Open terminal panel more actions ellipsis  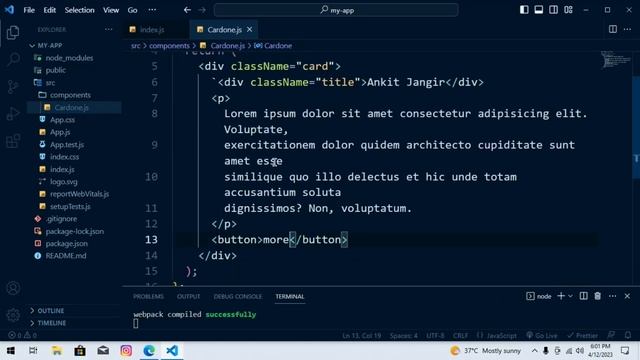coord(613,296)
